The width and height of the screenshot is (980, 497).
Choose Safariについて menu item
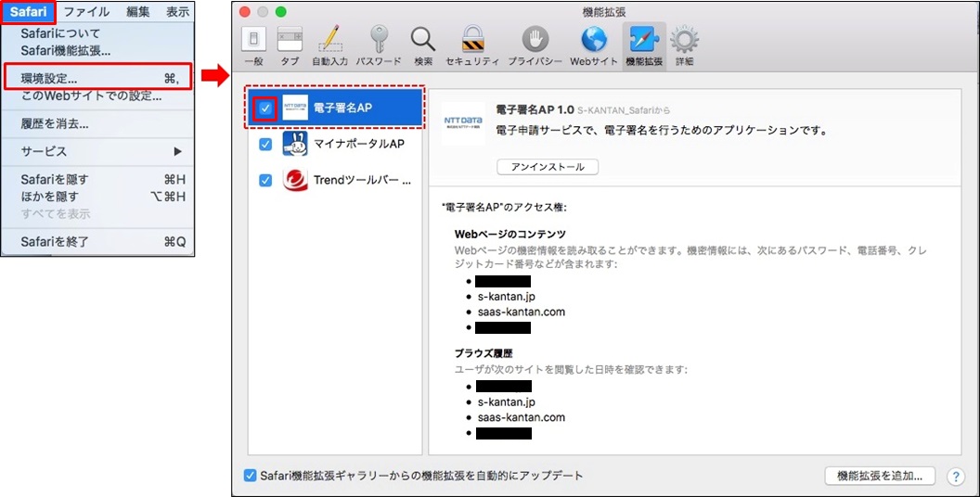coord(97,33)
